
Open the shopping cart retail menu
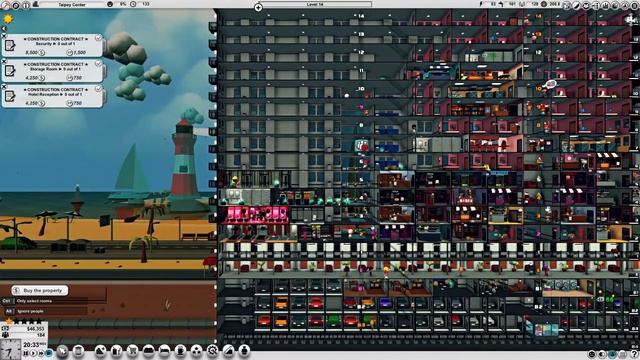point(132,351)
